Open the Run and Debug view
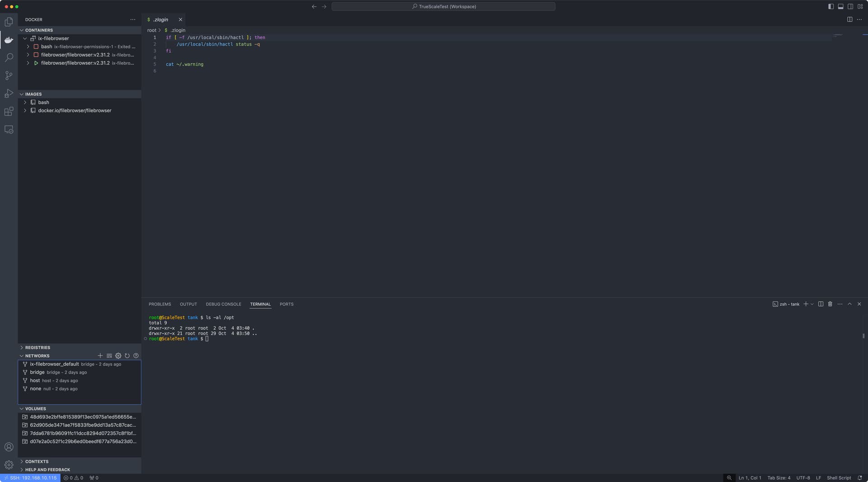Viewport: 868px width, 482px height. pyautogui.click(x=9, y=94)
